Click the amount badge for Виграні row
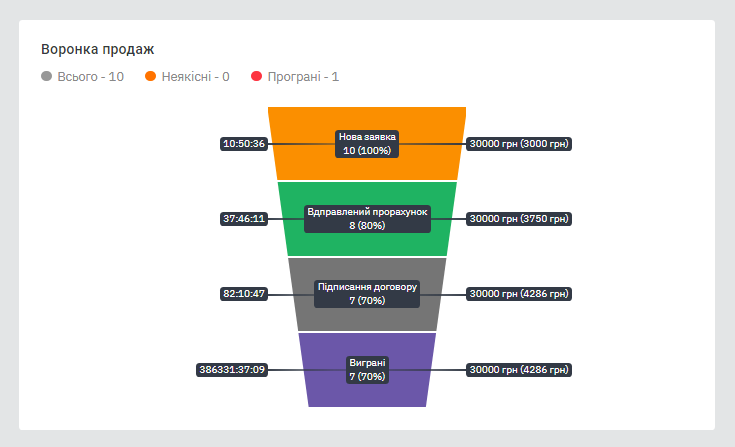Screen dimensions: 735x447 519,370
